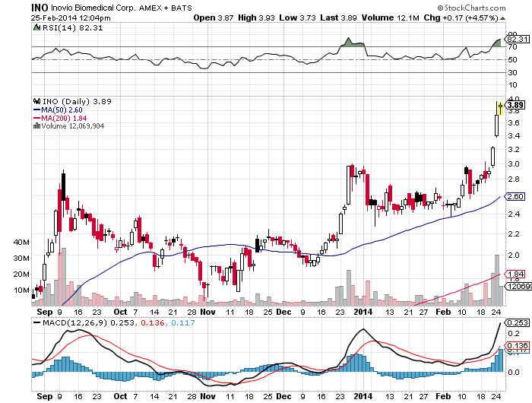Click the 1.84 MA(200) axis tag

click(515, 274)
